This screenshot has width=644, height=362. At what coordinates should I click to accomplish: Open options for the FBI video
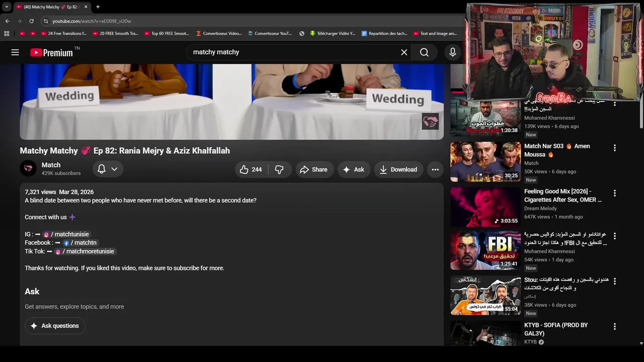(614, 236)
